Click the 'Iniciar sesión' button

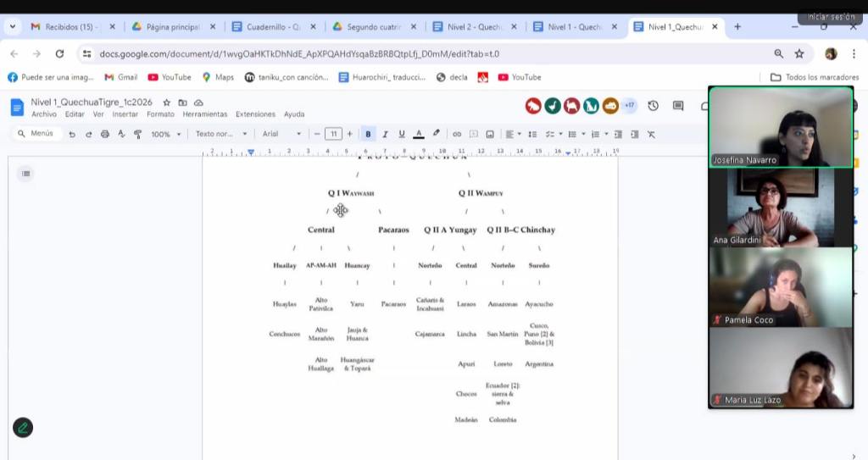829,16
